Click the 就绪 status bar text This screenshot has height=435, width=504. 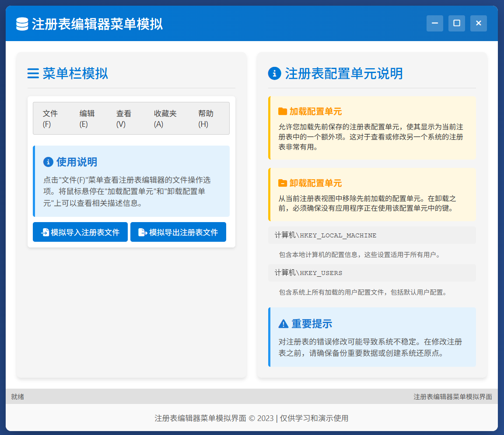17,397
